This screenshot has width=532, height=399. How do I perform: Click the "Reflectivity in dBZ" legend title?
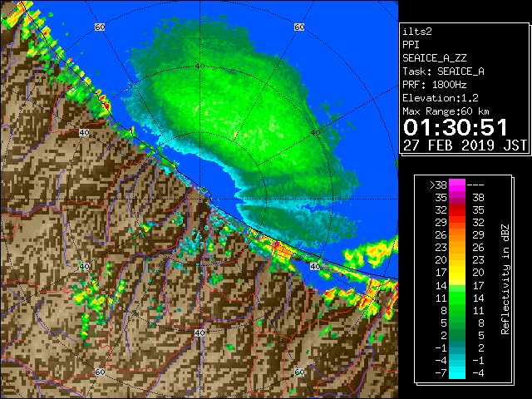click(x=505, y=279)
